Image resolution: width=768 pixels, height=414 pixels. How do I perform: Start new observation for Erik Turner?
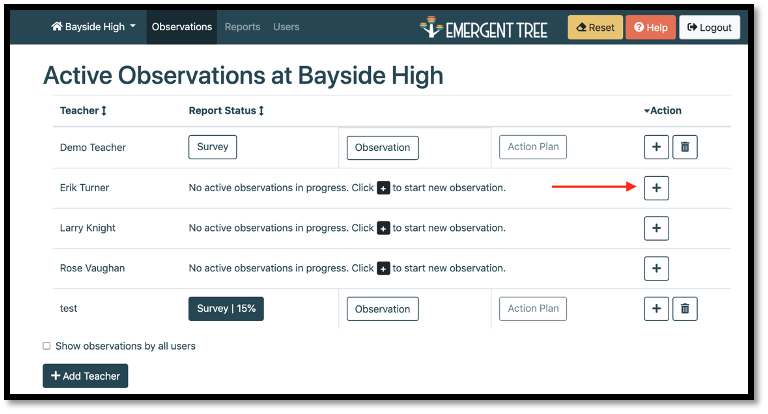tap(656, 187)
